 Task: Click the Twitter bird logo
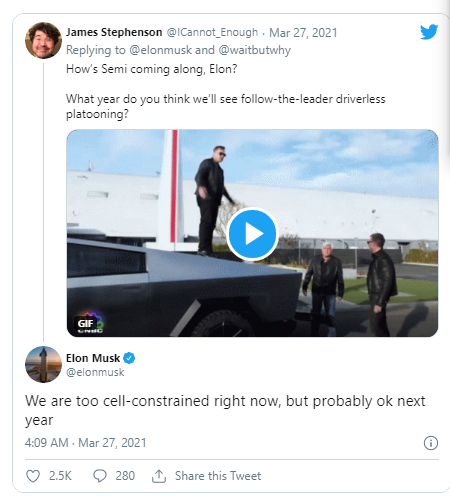click(429, 32)
